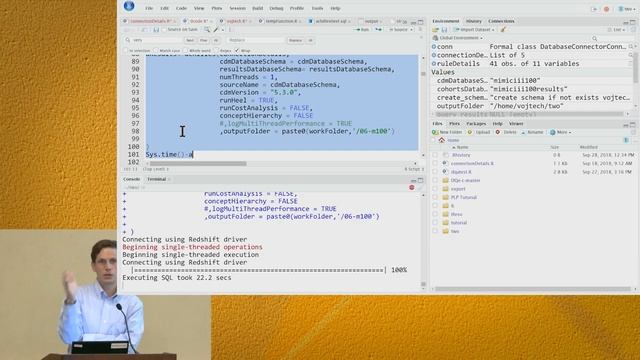Click the Next find button
The image size is (640, 360).
pos(190,40)
